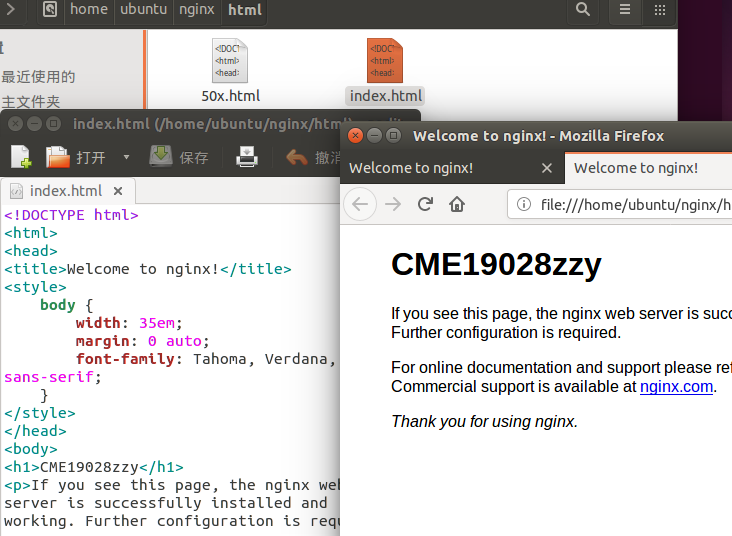Screen dimensions: 732x536
Task: Close the gedit window
Action: click(x=15, y=124)
